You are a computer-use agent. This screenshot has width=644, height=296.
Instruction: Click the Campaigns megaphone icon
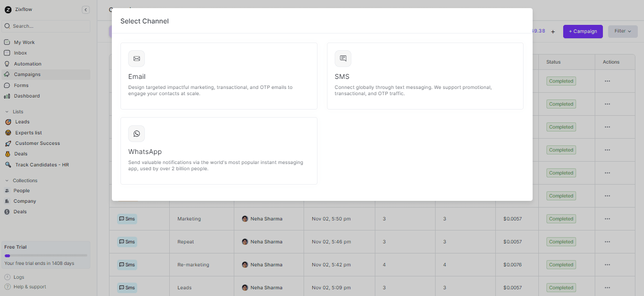click(7, 74)
